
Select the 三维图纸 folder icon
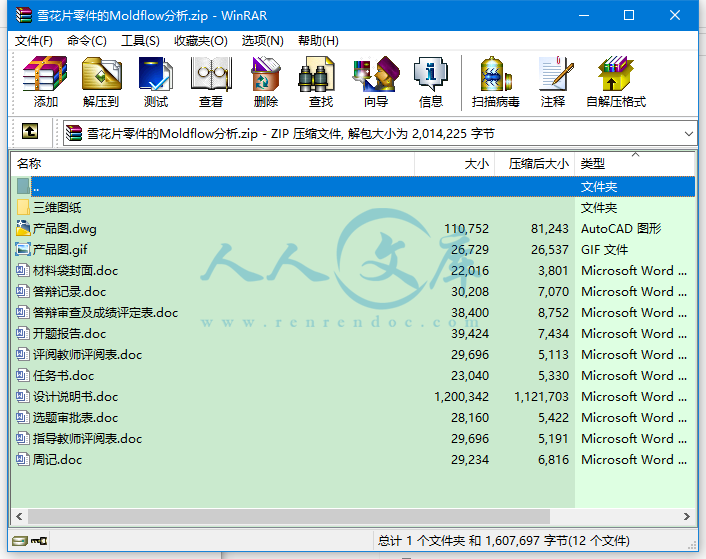pos(23,207)
